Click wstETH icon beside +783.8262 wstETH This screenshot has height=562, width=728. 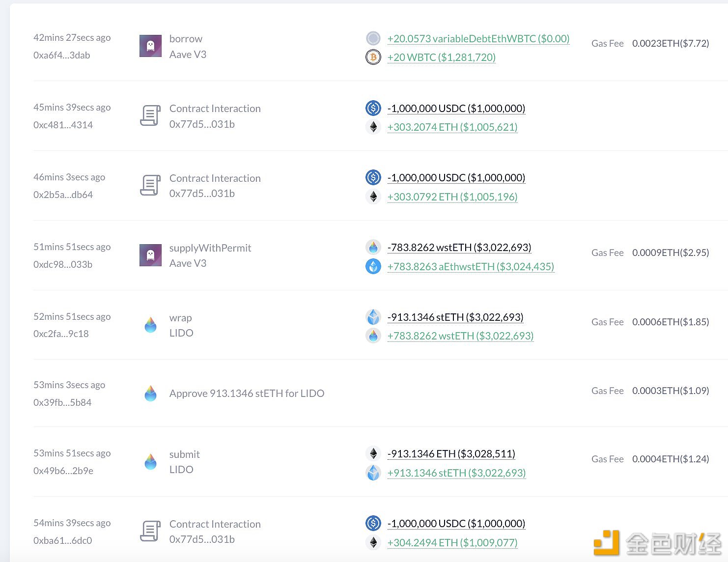point(373,336)
